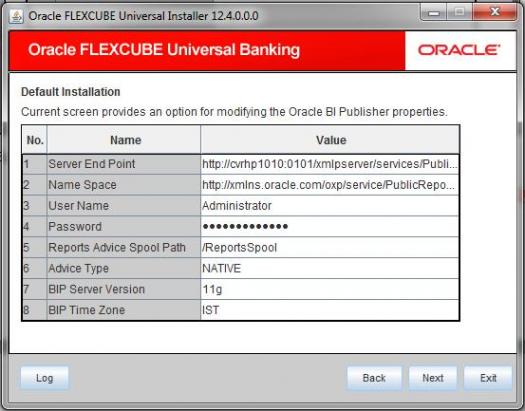Change BIP Server Version value 11g
This screenshot has width=525, height=411.
(329, 289)
